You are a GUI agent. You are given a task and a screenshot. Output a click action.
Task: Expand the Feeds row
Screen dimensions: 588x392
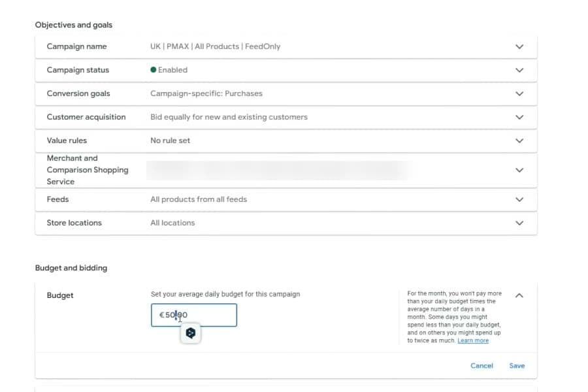click(519, 199)
